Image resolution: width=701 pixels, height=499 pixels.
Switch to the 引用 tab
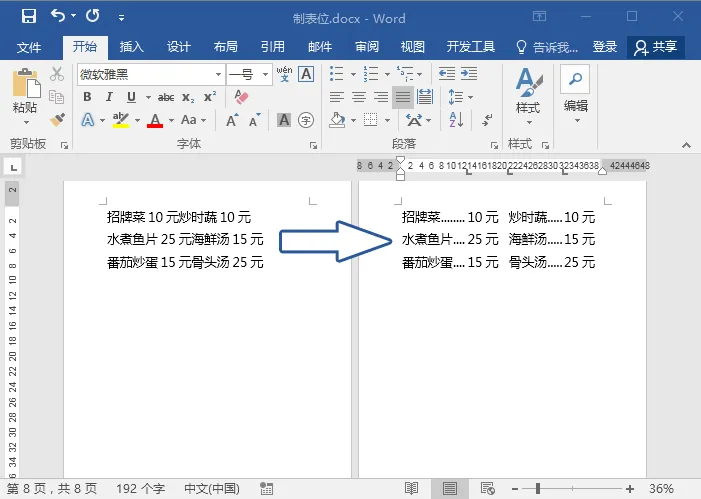coord(273,47)
